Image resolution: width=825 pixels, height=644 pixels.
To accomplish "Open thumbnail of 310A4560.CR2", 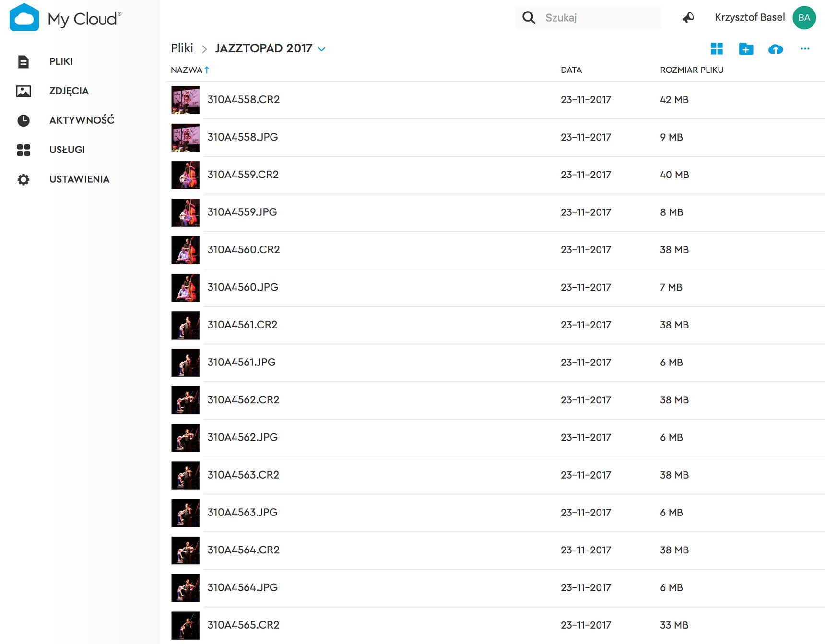I will tap(185, 250).
